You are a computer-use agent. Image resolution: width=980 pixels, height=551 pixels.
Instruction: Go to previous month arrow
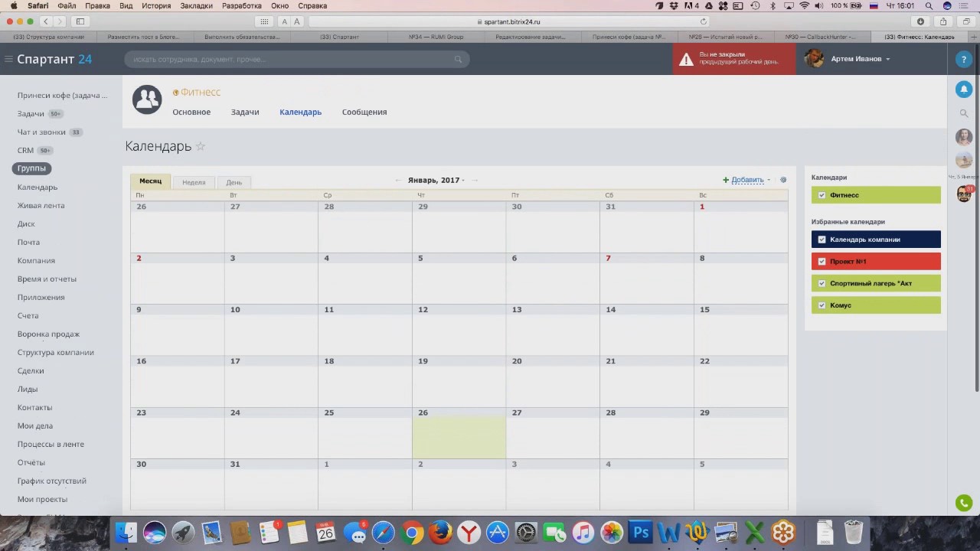pos(398,180)
